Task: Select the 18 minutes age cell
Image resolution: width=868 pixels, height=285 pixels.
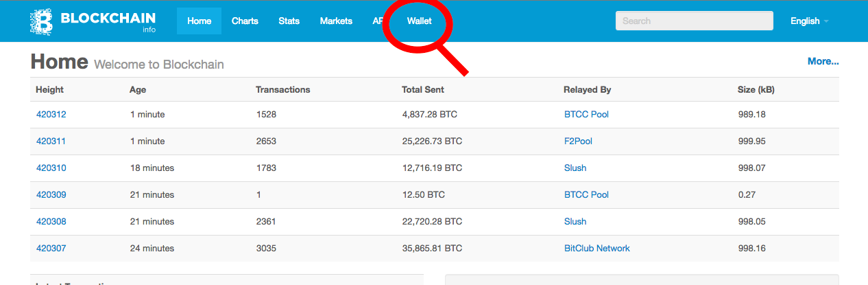Action: coord(152,168)
